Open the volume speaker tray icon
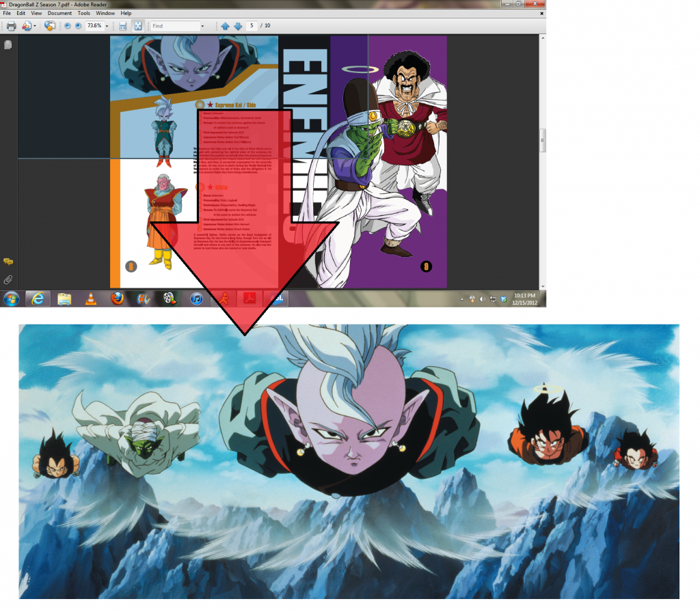 pyautogui.click(x=482, y=299)
